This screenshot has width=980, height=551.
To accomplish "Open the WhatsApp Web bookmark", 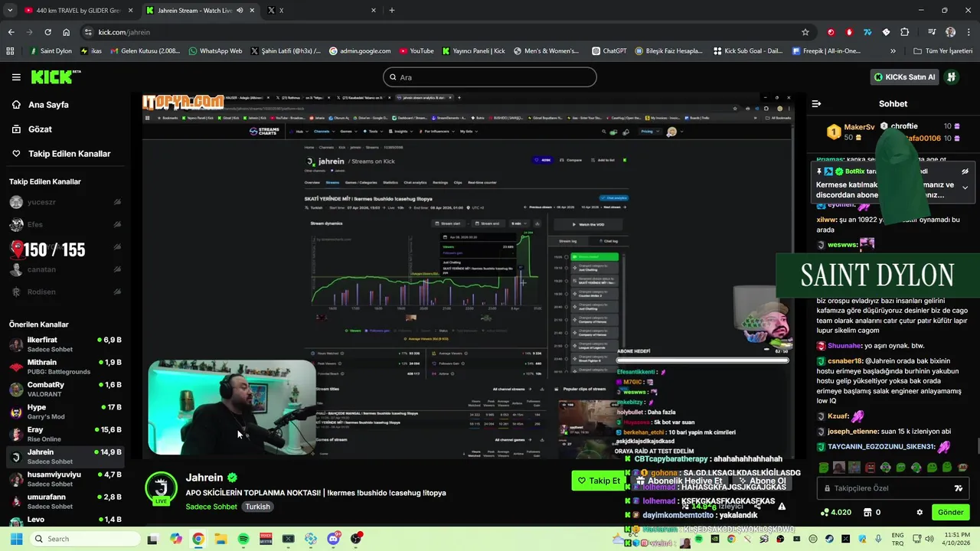I will pyautogui.click(x=214, y=51).
